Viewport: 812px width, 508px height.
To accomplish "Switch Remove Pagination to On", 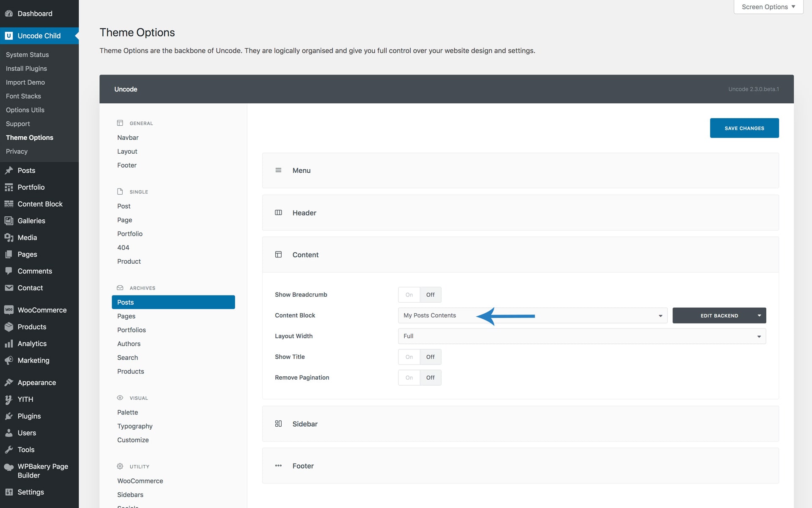I will (409, 378).
